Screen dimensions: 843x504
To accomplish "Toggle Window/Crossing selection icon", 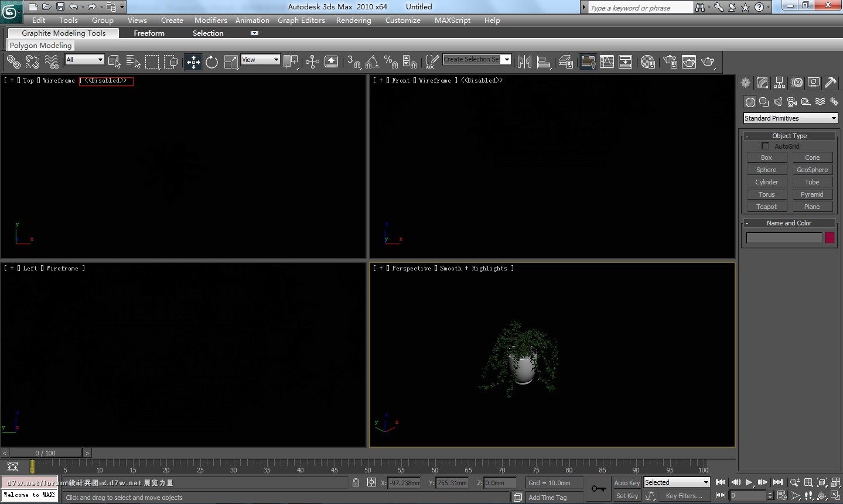I will 171,61.
